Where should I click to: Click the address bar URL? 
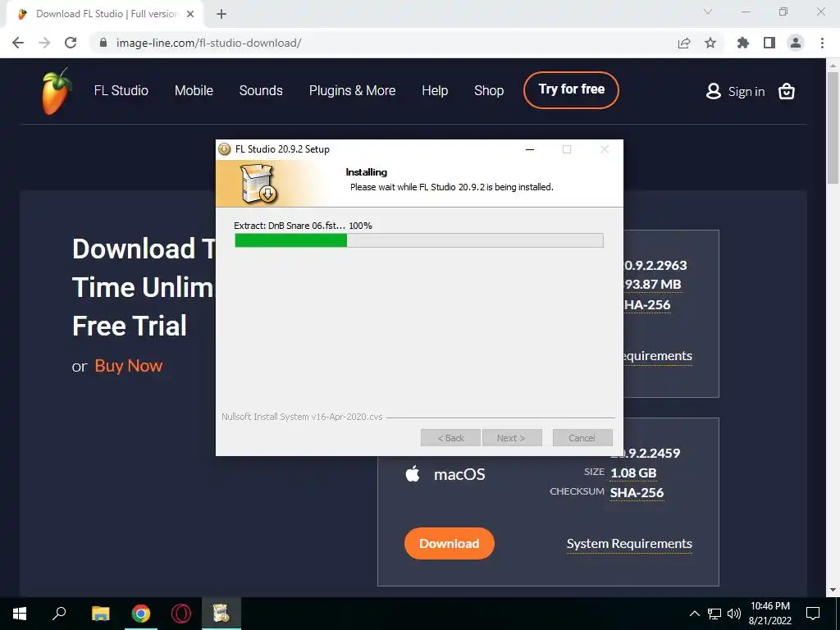tap(208, 43)
